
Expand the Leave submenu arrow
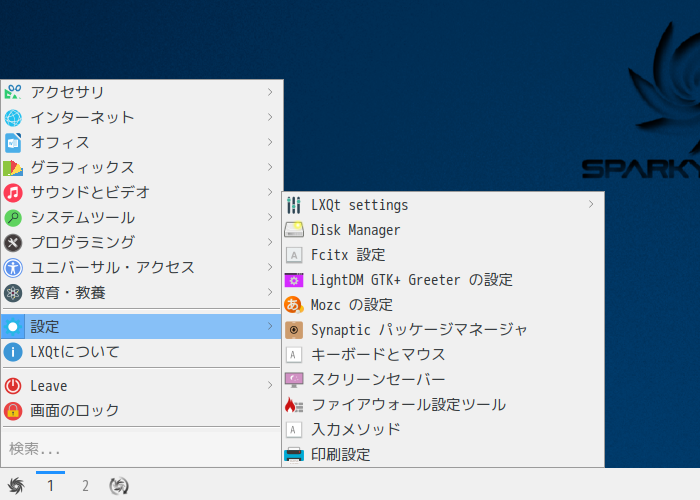tap(270, 385)
